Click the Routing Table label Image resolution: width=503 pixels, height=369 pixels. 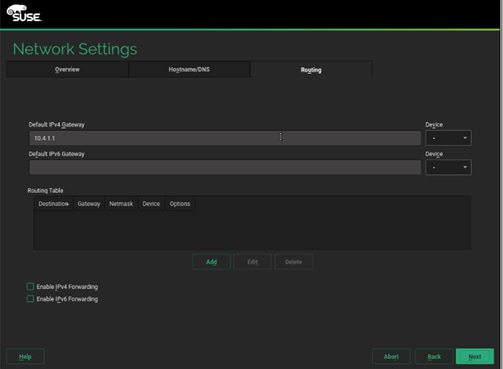(x=45, y=191)
